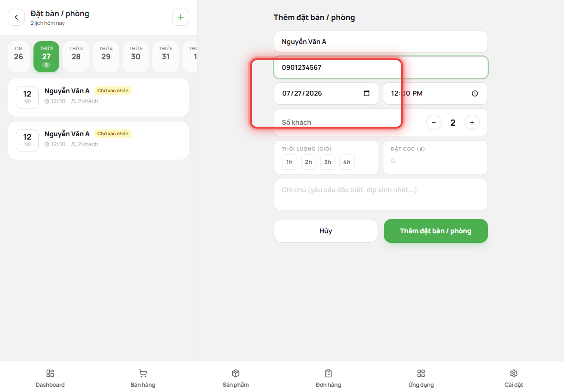Open Cài đặt settings in the bottom nav
The width and height of the screenshot is (564, 392).
click(x=514, y=378)
